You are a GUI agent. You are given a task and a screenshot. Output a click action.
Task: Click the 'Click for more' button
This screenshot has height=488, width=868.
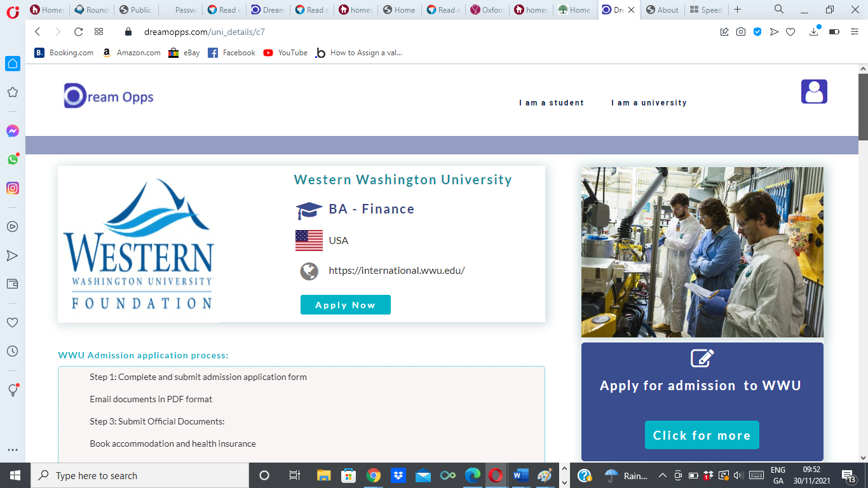point(702,435)
